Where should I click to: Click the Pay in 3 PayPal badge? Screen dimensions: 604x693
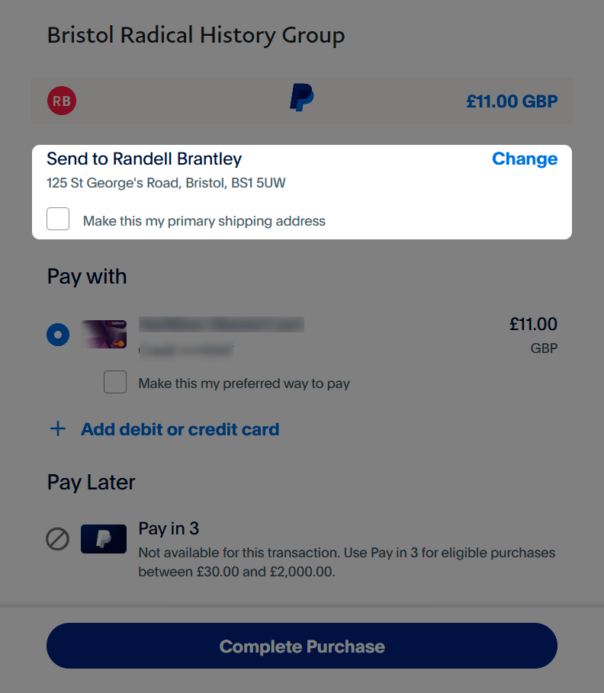[x=104, y=539]
